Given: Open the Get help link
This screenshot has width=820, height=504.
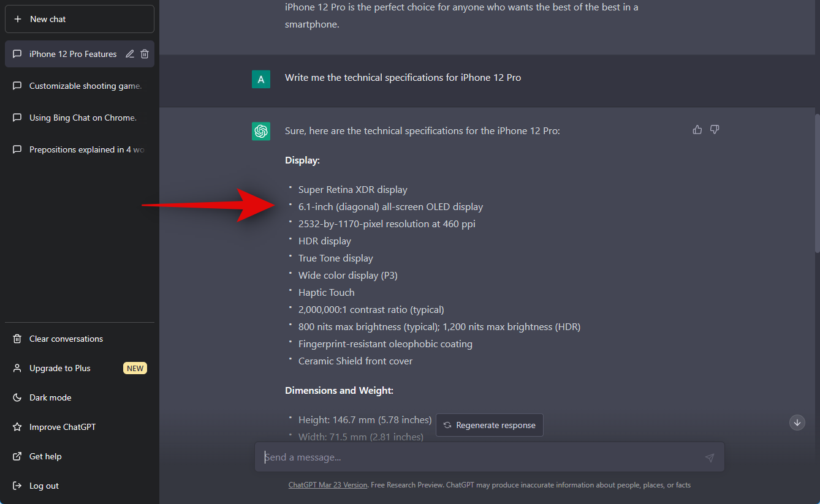Looking at the screenshot, I should 45,456.
